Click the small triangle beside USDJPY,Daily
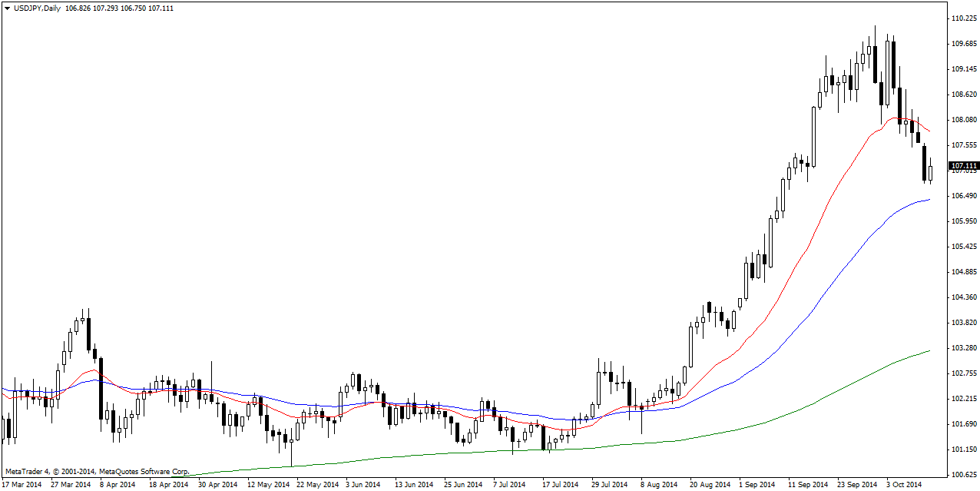Image resolution: width=980 pixels, height=491 pixels. point(7,8)
